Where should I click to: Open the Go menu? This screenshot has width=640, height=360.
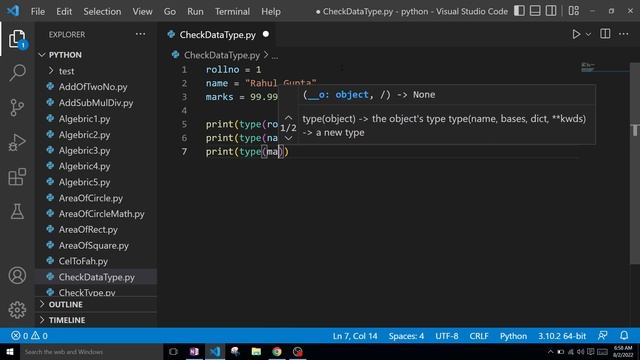click(170, 11)
